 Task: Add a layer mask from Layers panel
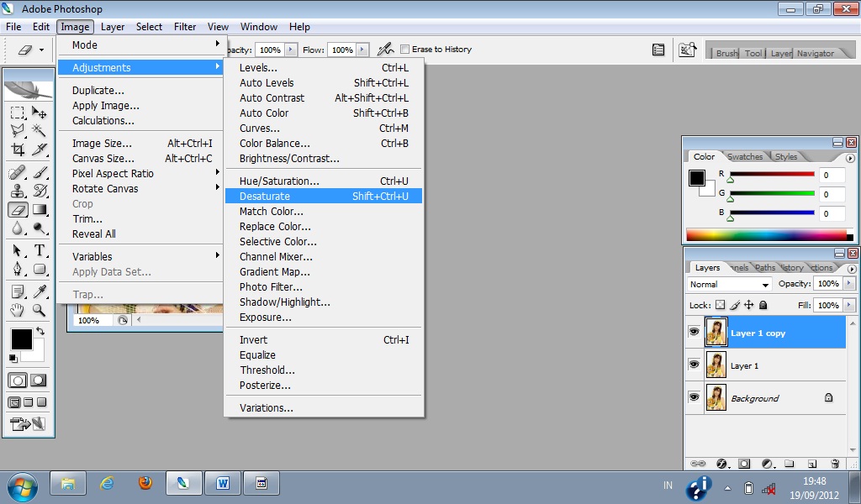coord(744,464)
